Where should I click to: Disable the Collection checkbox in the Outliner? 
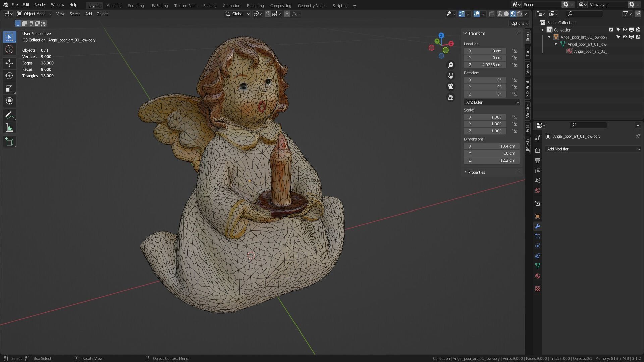point(611,29)
